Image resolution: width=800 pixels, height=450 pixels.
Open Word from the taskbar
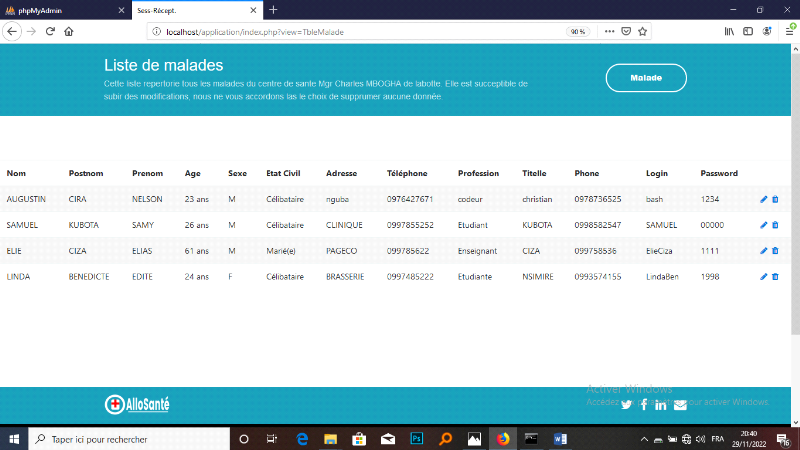[560, 439]
